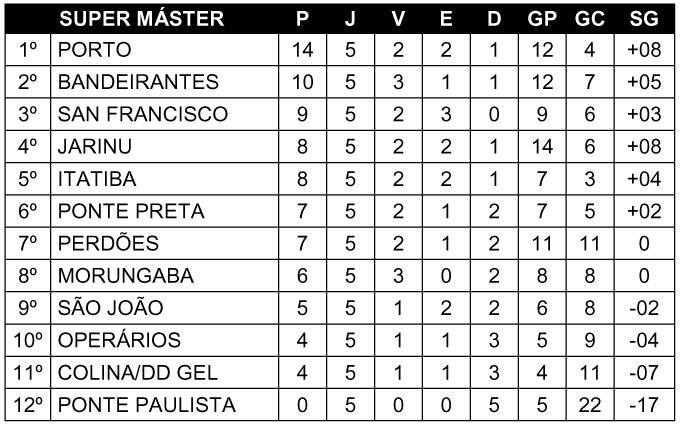
Task: Select the GC column header
Action: (x=590, y=19)
